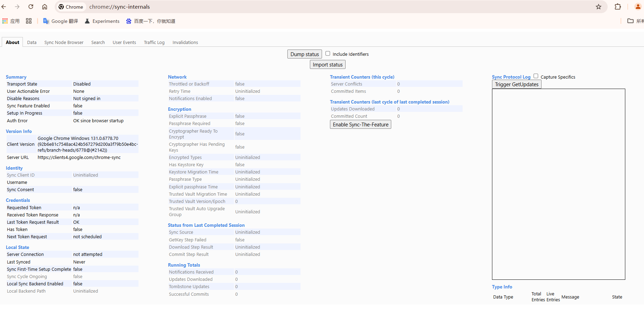Click 'OK since browser startup' value
The height and width of the screenshot is (321, 644).
tap(98, 121)
